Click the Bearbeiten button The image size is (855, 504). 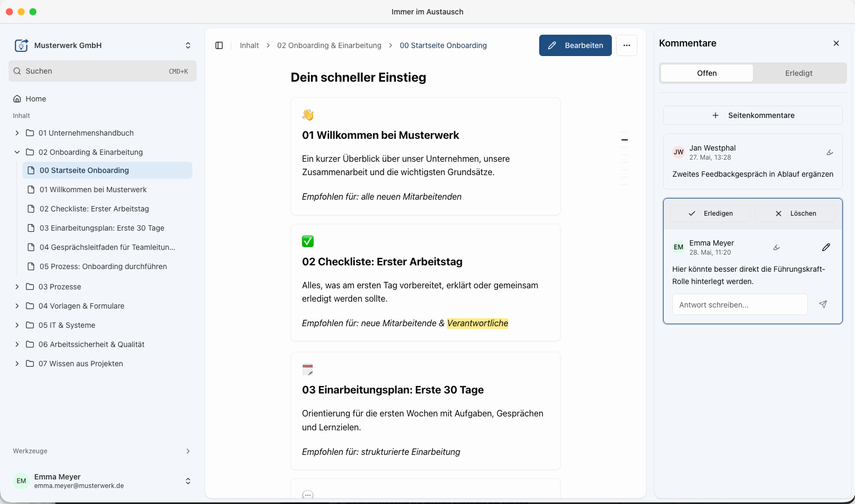tap(576, 45)
